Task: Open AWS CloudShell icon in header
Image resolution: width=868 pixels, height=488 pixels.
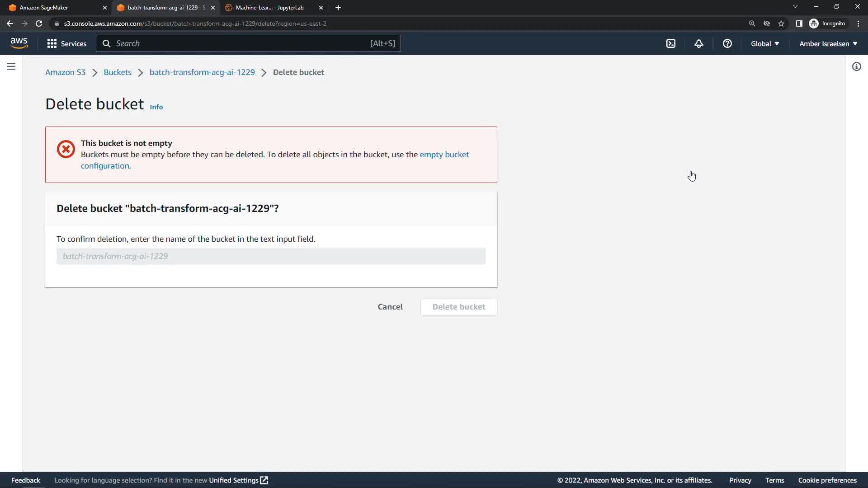Action: pos(671,43)
